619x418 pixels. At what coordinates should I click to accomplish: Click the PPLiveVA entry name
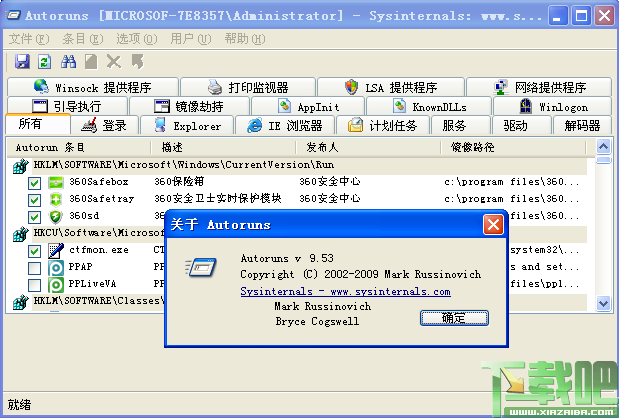(x=92, y=284)
